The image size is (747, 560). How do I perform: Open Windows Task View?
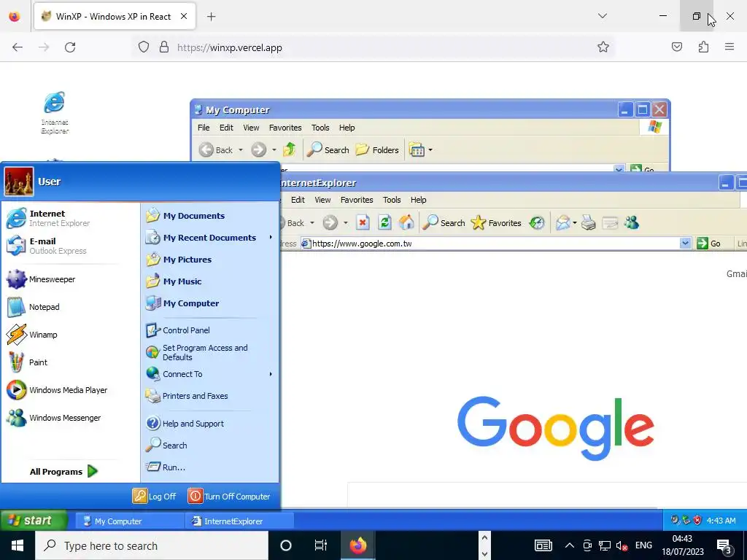tap(321, 545)
